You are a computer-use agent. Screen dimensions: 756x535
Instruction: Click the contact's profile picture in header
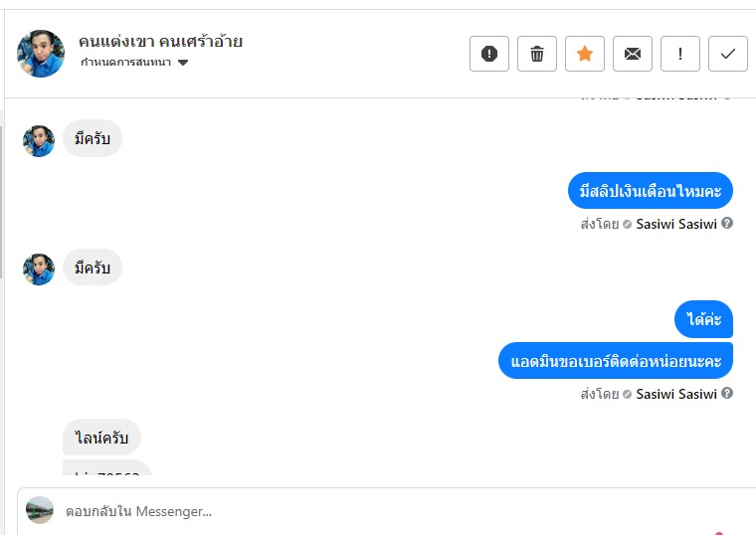point(41,53)
